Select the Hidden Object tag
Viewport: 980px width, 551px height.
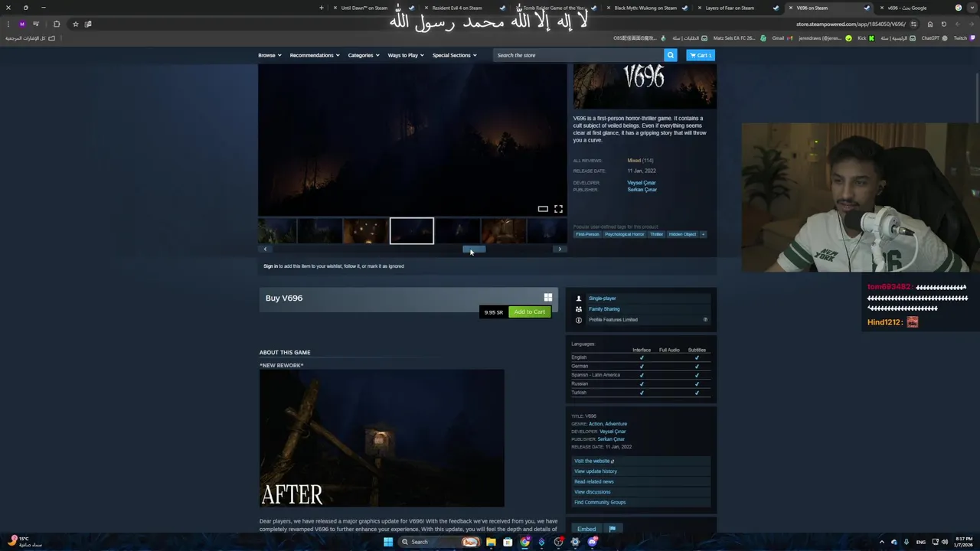coord(682,234)
